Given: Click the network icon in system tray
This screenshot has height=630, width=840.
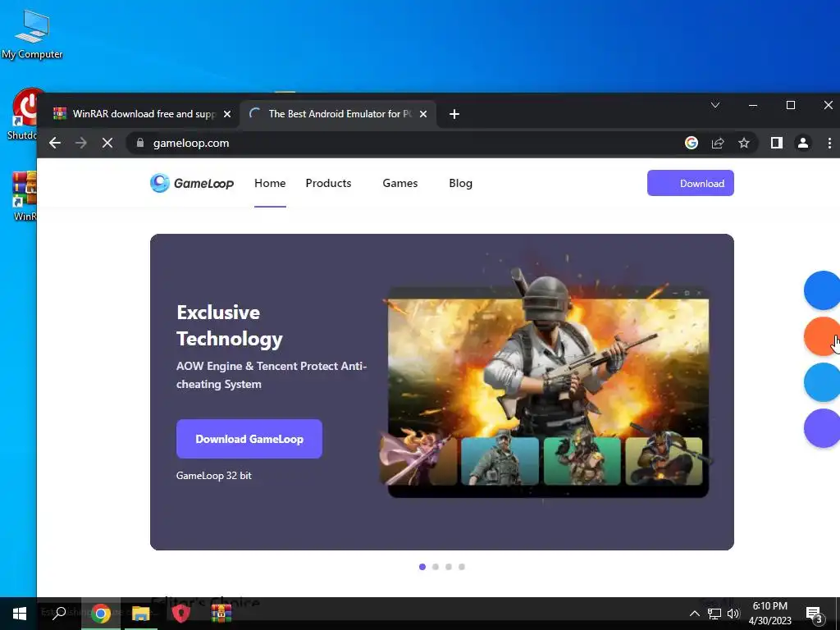Looking at the screenshot, I should click(714, 614).
